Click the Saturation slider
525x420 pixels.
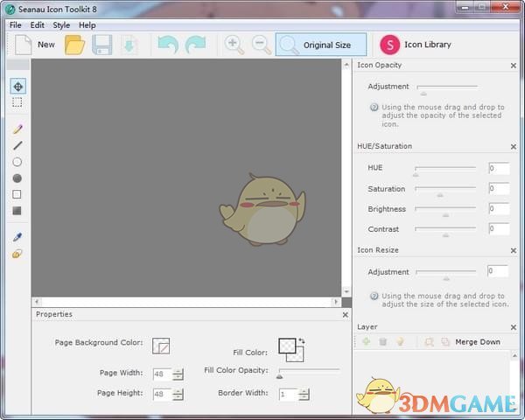[445, 191]
